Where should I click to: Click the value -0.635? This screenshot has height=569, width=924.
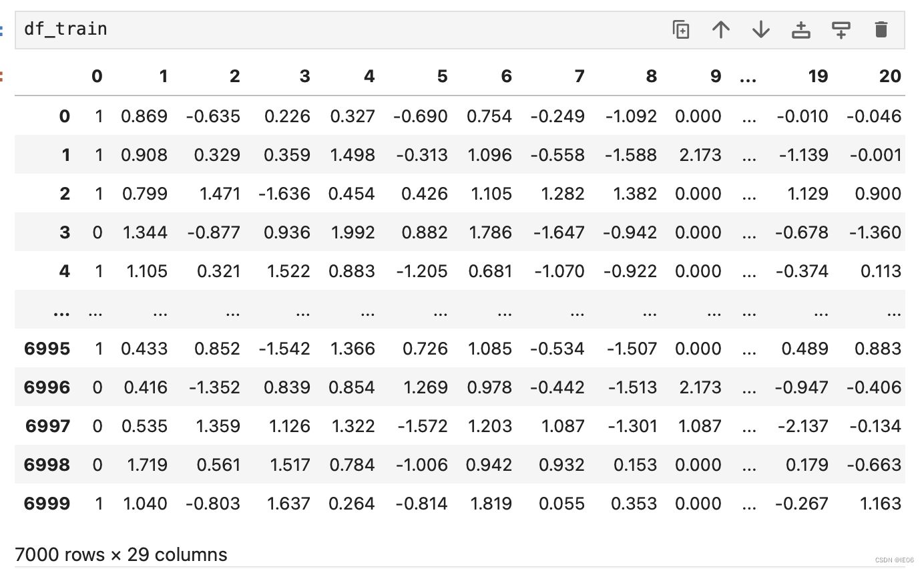click(212, 116)
